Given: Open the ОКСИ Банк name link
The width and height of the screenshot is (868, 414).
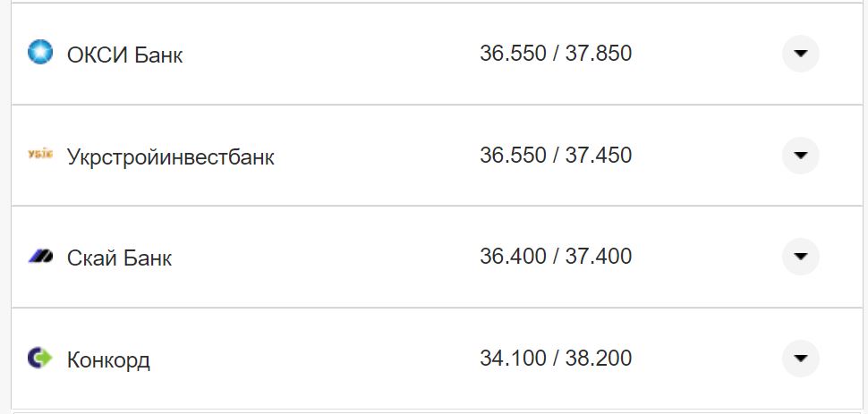Looking at the screenshot, I should (x=124, y=55).
